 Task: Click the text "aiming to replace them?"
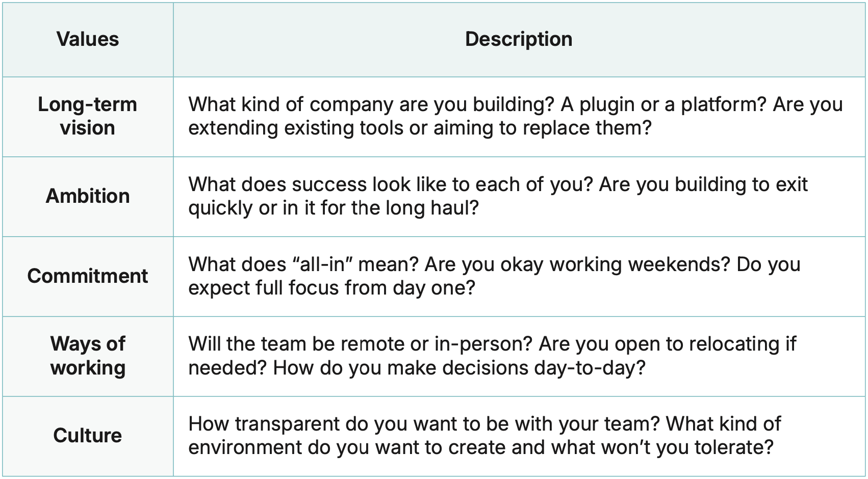pos(543,128)
